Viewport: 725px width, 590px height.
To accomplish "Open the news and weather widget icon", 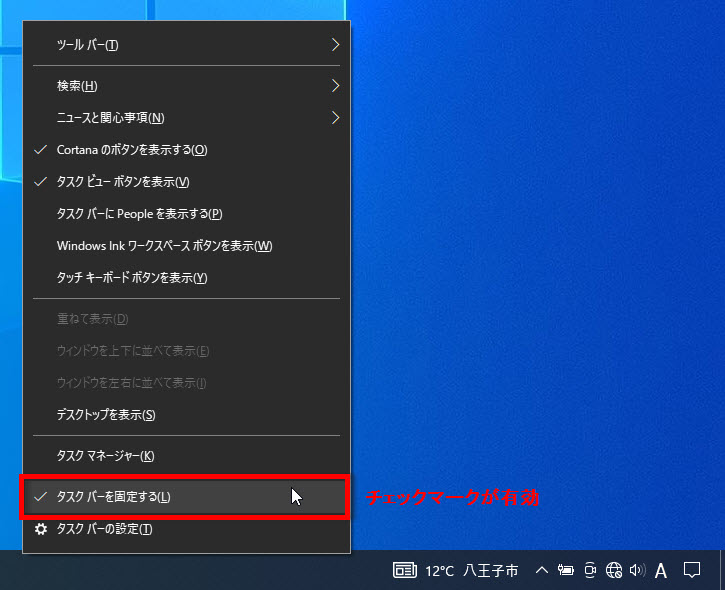I will (404, 571).
